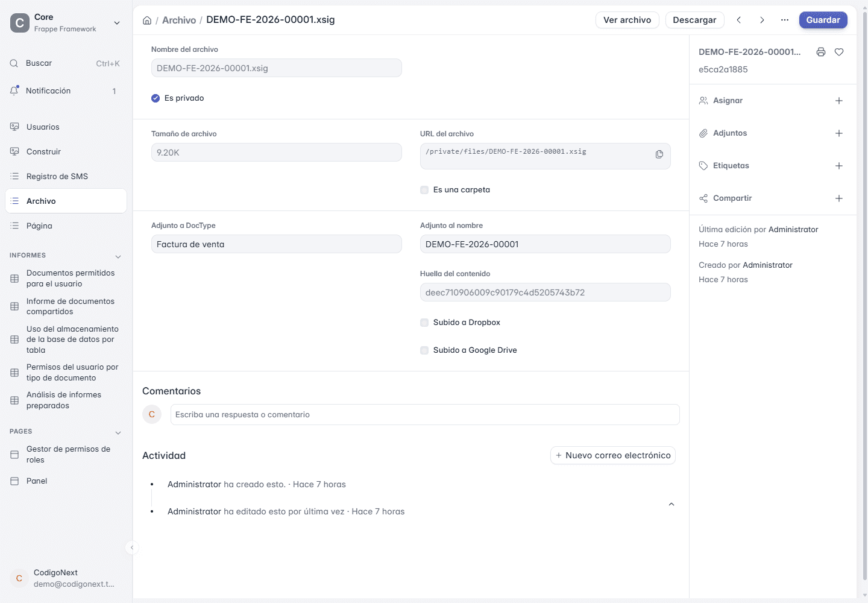
Task: Like this file with the heart icon
Action: tap(839, 52)
